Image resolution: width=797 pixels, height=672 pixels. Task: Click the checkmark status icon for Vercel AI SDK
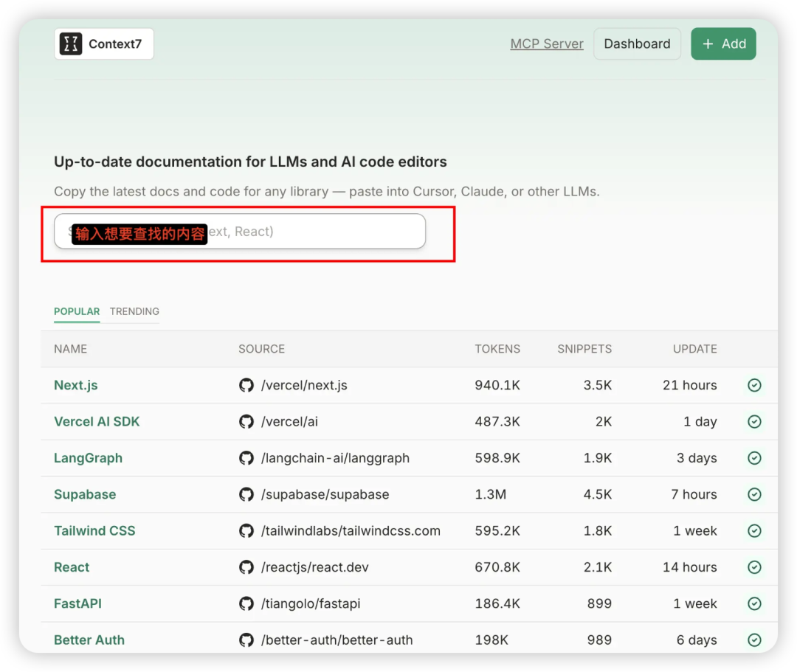(x=754, y=422)
